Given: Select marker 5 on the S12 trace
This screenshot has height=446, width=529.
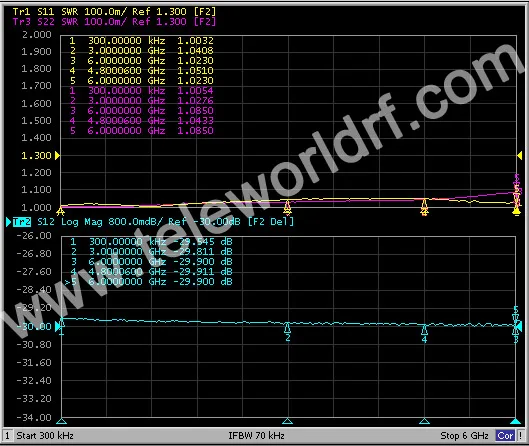Looking at the screenshot, I should point(516,315).
